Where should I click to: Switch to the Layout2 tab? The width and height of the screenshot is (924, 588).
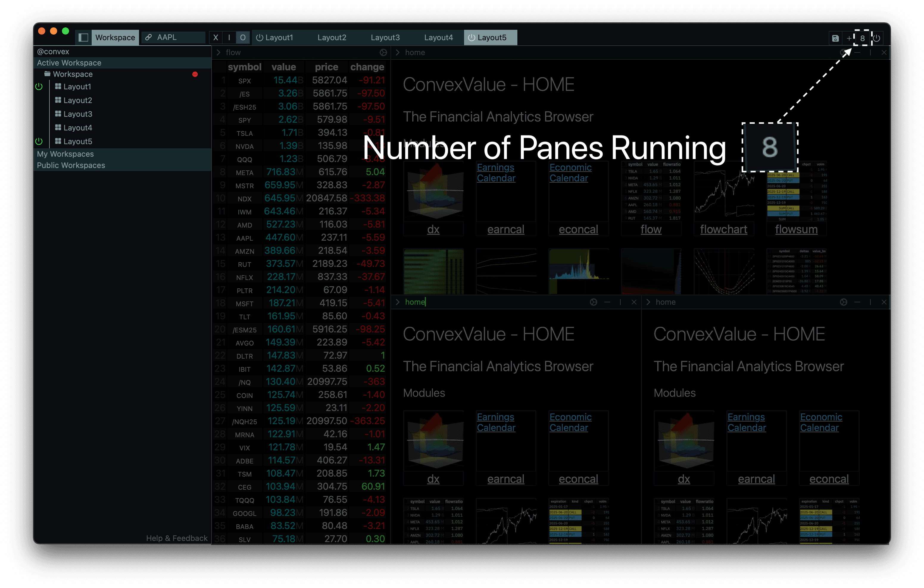coord(332,38)
